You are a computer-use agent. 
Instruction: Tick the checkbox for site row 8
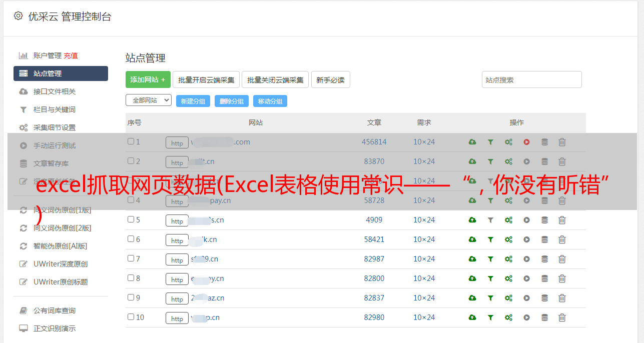[x=131, y=278]
